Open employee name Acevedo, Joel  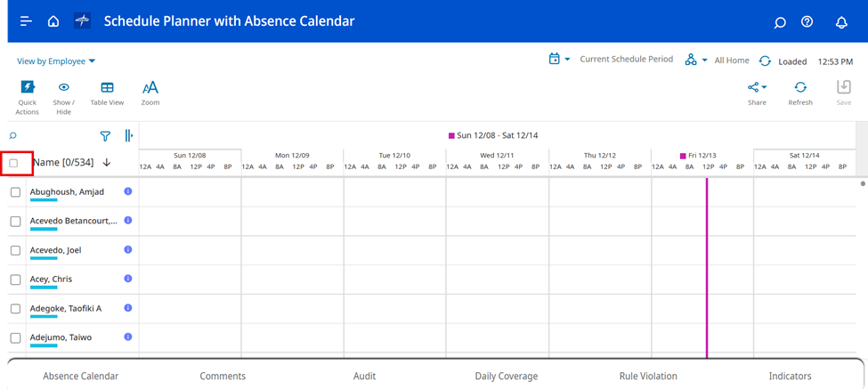(55, 250)
